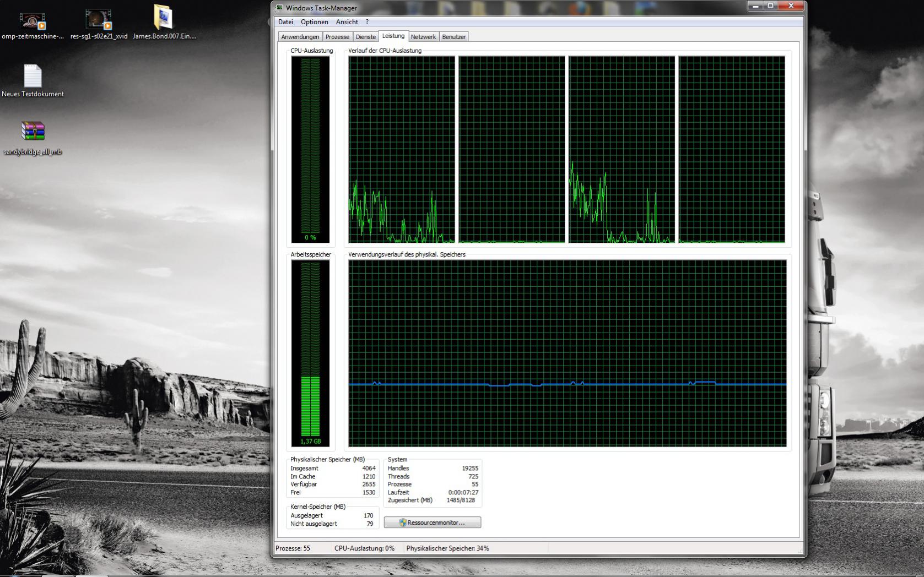Viewport: 924px width, 577px height.
Task: Open the res-sg1-s02e21_xvid video icon
Action: click(x=99, y=20)
